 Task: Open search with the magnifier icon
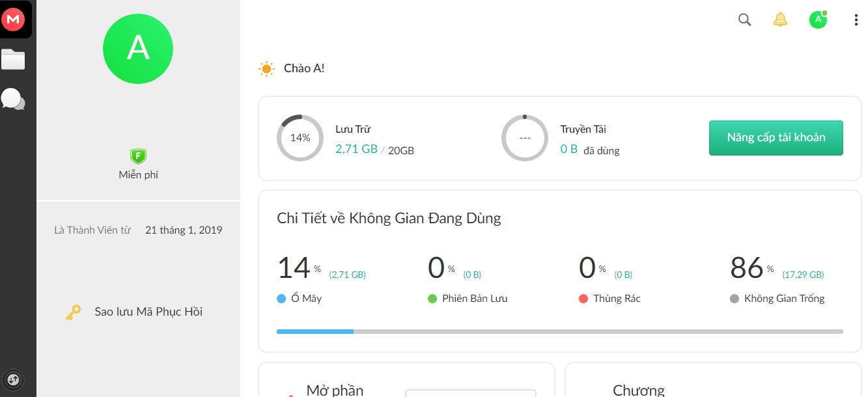click(745, 20)
